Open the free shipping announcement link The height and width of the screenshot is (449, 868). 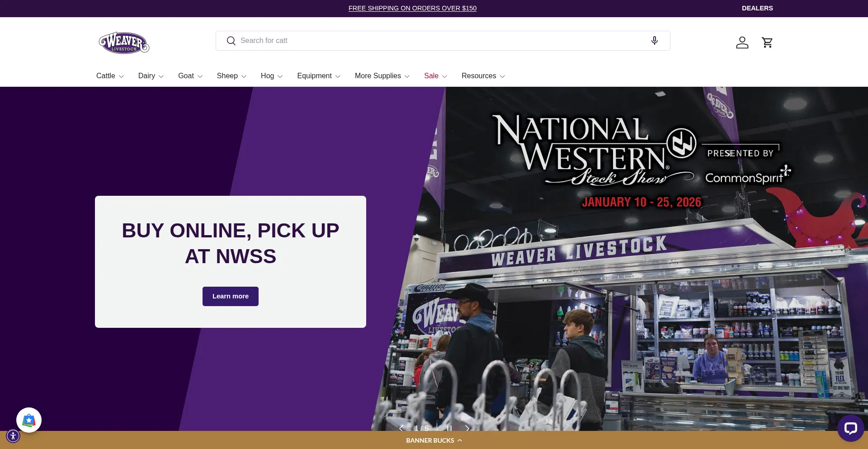click(x=412, y=8)
